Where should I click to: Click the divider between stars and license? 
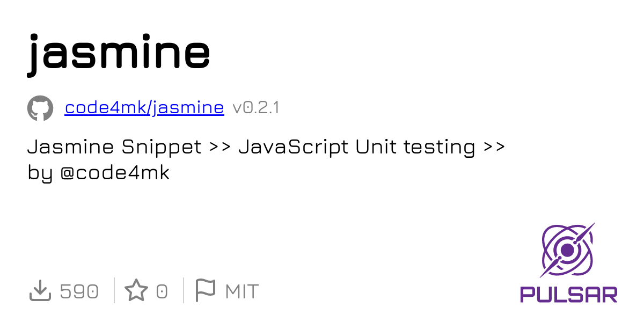pos(183,291)
